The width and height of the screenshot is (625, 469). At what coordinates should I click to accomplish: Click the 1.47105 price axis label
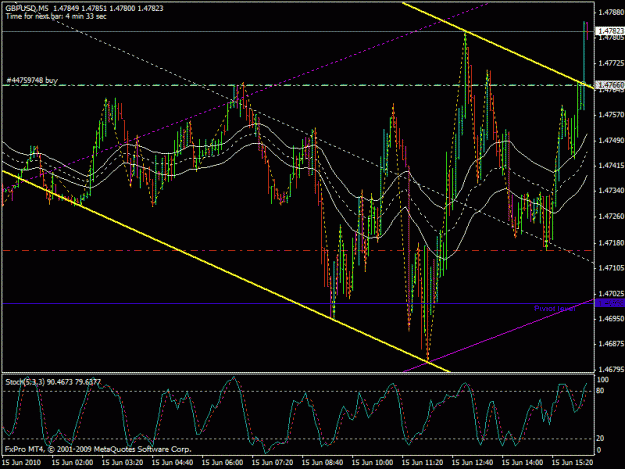[x=611, y=268]
